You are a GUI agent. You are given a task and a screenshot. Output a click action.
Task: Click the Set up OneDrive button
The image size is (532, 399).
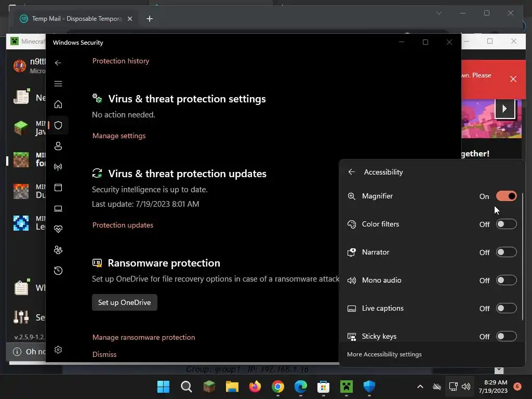coord(125,302)
